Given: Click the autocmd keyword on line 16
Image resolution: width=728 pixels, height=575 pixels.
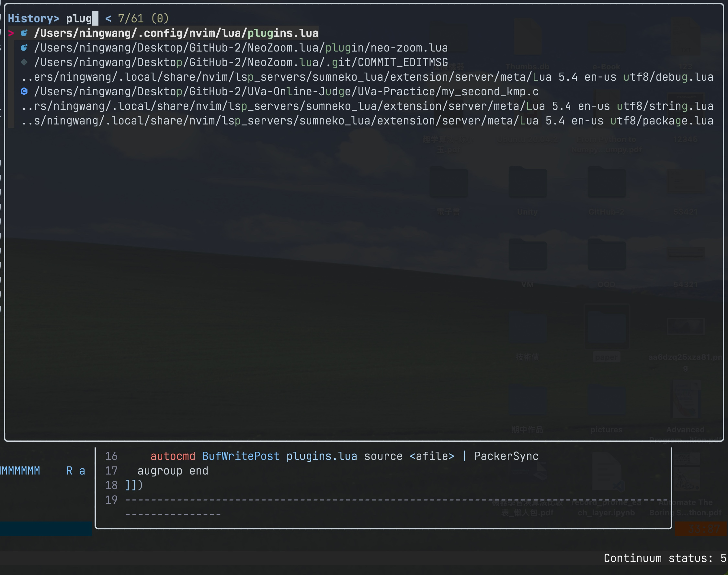Looking at the screenshot, I should 173,456.
